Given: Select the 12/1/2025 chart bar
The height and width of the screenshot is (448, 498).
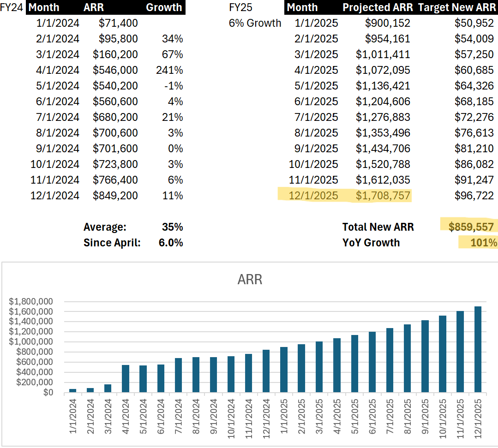Looking at the screenshot, I should [x=478, y=349].
